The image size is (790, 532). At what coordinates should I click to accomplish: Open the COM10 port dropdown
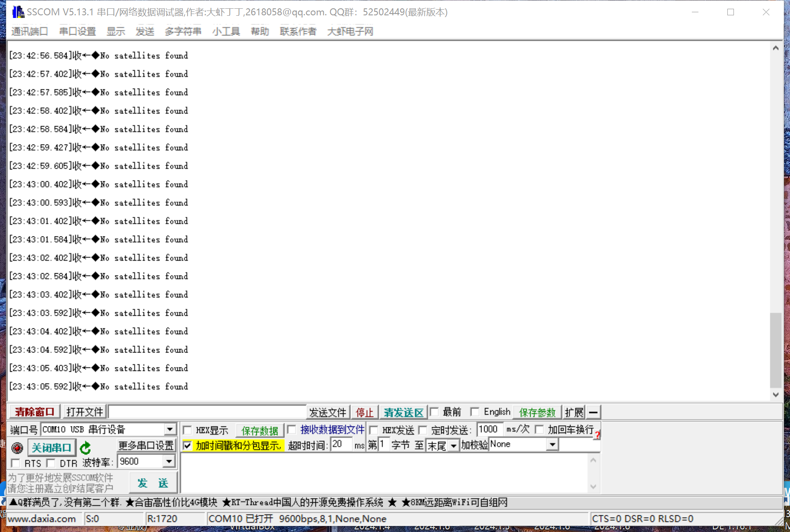pyautogui.click(x=170, y=430)
